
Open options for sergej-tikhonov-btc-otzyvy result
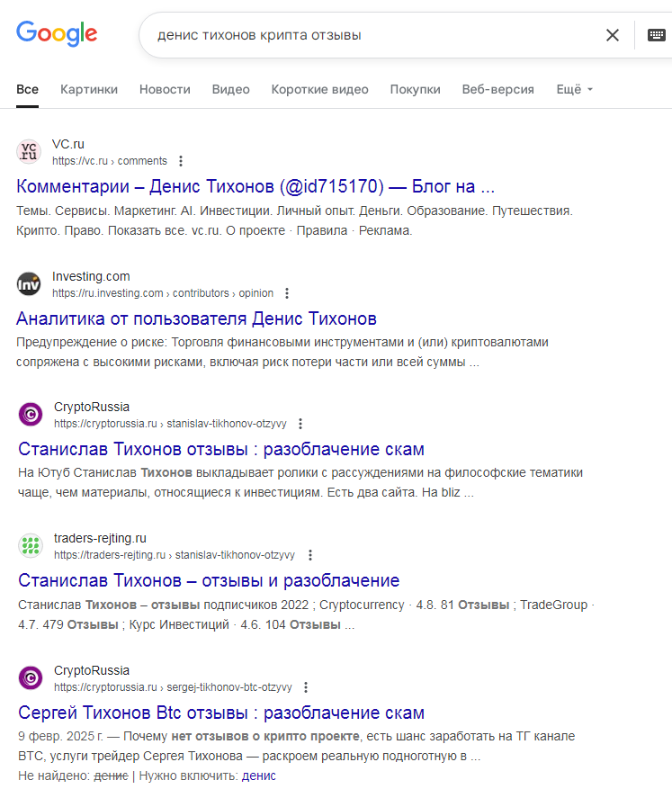point(306,687)
